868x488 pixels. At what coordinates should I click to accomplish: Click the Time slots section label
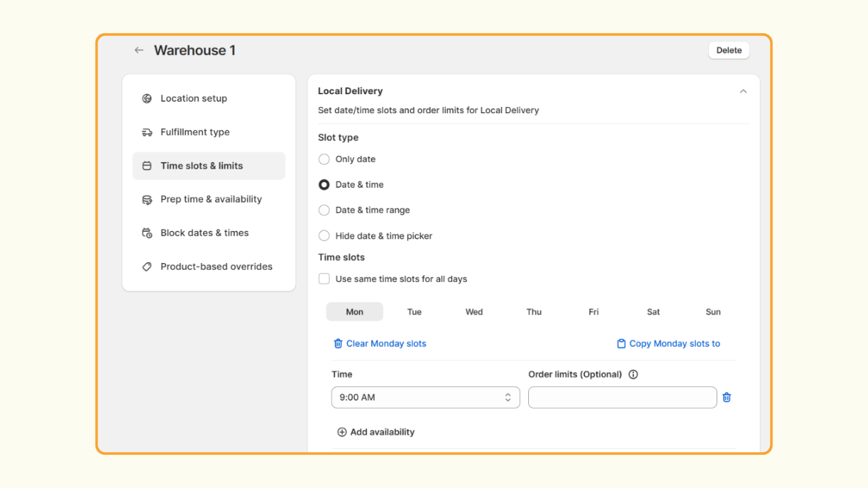point(342,258)
